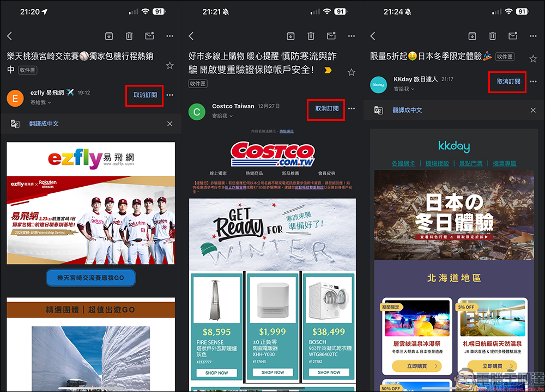This screenshot has height=392, width=545.
Task: Shop now for FIRE SENSE heater
Action: (x=216, y=372)
